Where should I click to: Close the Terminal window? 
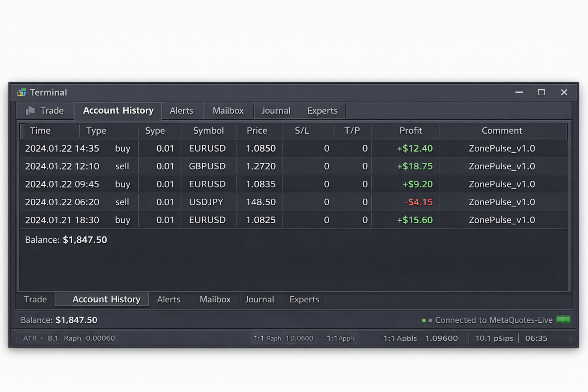point(564,92)
